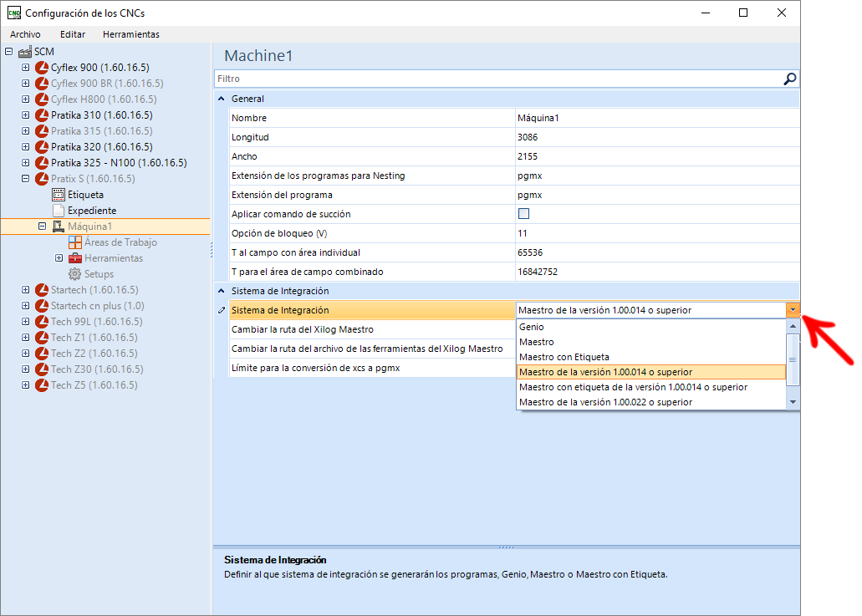Click the Máquina1 machine icon in tree

click(59, 227)
